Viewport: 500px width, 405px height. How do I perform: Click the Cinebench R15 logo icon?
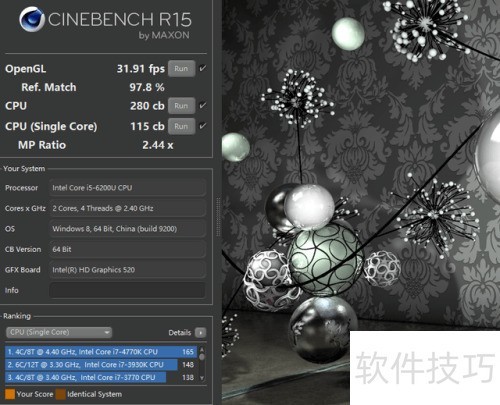pos(32,19)
